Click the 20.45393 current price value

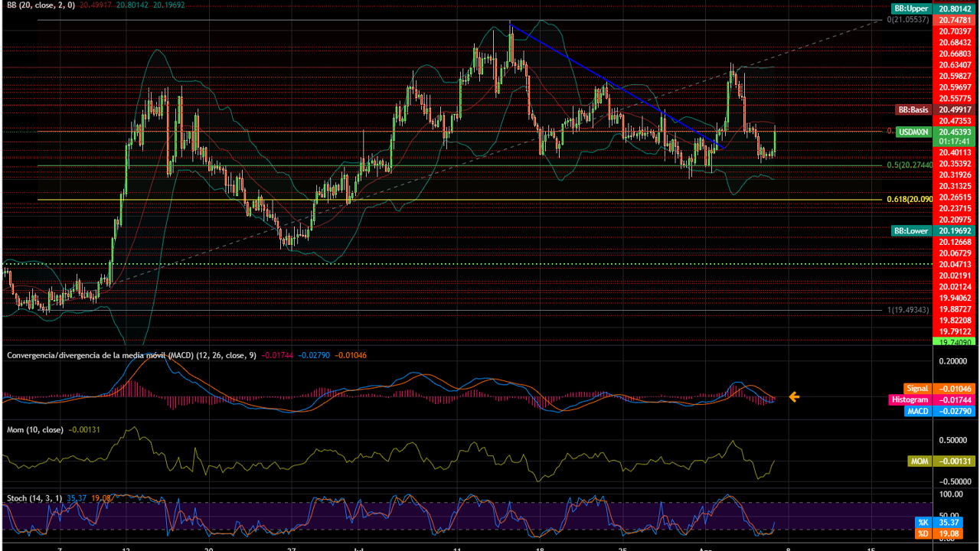click(953, 132)
